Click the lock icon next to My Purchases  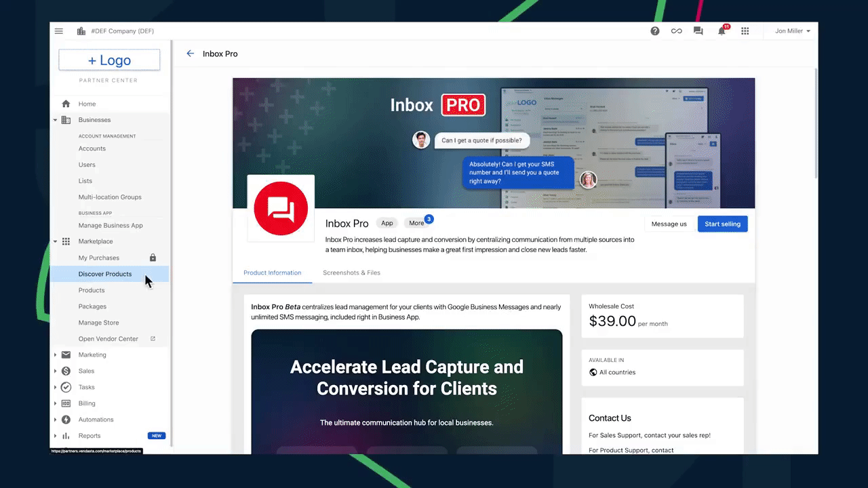tap(153, 258)
